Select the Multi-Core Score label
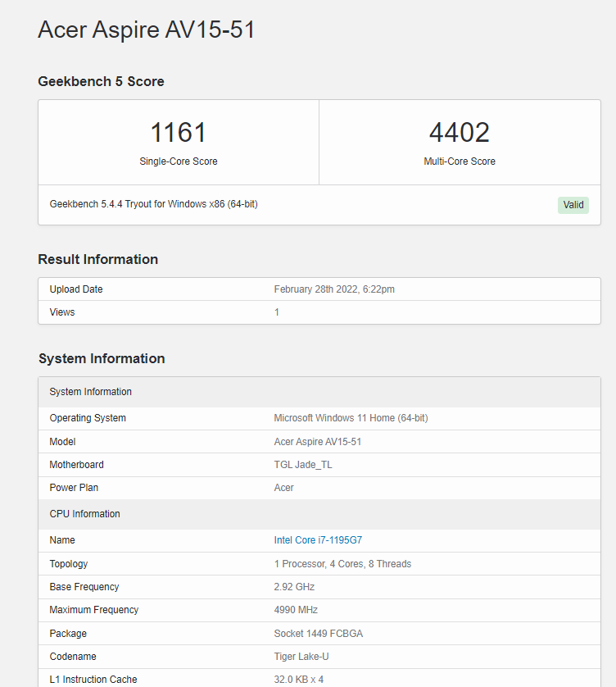The width and height of the screenshot is (616, 687). point(460,162)
